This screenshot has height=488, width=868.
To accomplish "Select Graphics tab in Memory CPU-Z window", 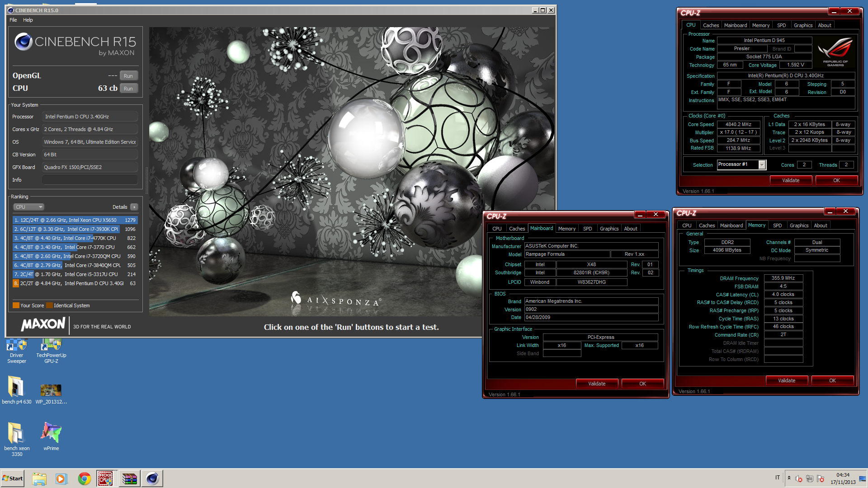I will (x=799, y=225).
